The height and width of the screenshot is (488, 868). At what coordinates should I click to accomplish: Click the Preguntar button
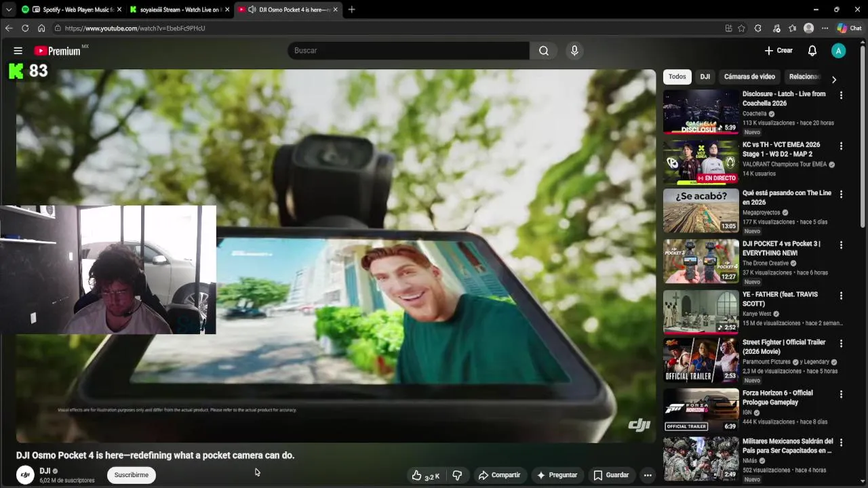[557, 475]
